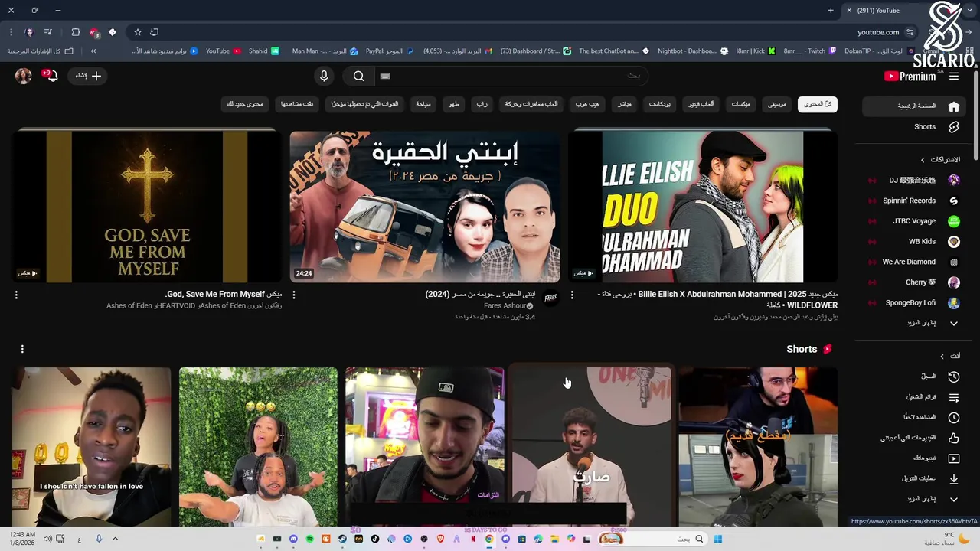This screenshot has width=980, height=551.
Task: Open the on-screen keyboard icon in search
Action: (x=385, y=76)
